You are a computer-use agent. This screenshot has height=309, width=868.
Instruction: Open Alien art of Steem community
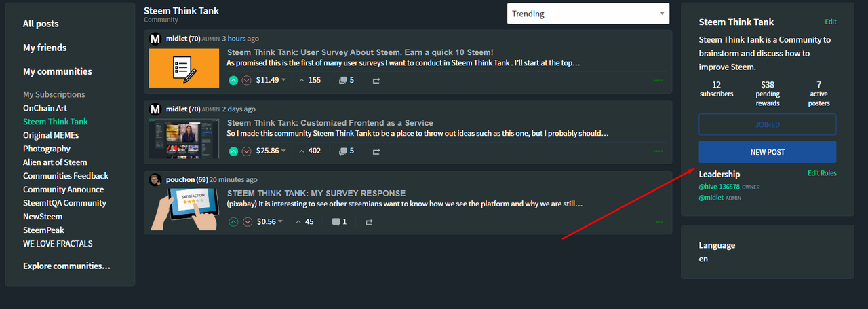[x=55, y=162]
